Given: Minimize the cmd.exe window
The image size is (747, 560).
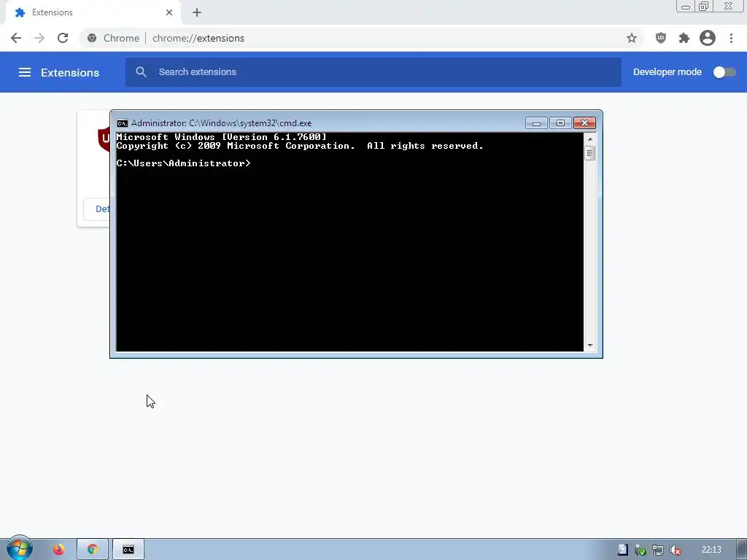Looking at the screenshot, I should [x=536, y=123].
